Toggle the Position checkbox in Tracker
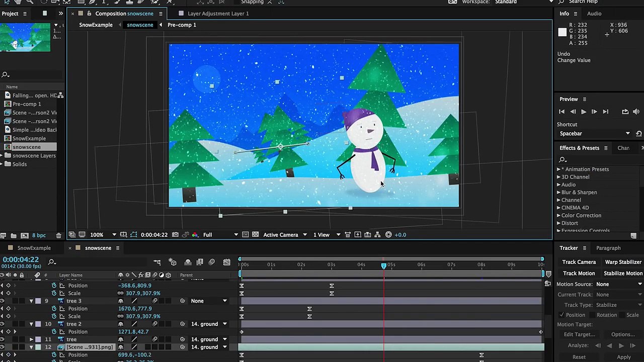Viewport: 644px width, 362px height. pos(561,315)
